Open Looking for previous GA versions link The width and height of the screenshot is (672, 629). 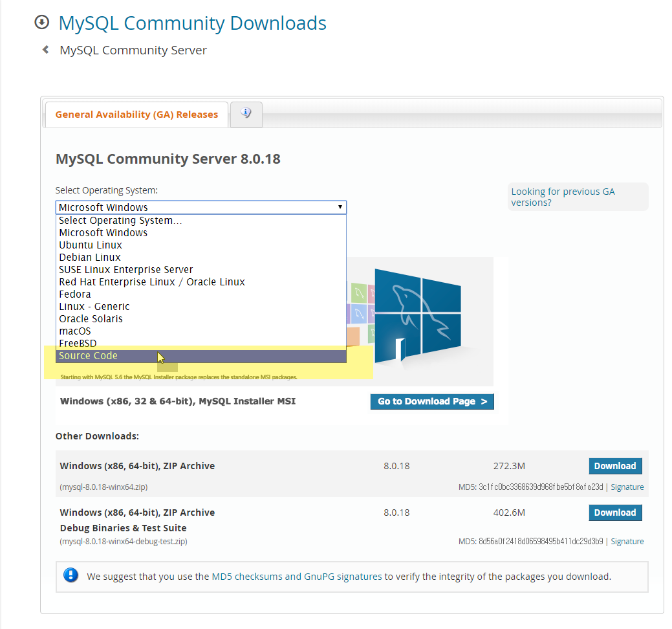(x=563, y=197)
